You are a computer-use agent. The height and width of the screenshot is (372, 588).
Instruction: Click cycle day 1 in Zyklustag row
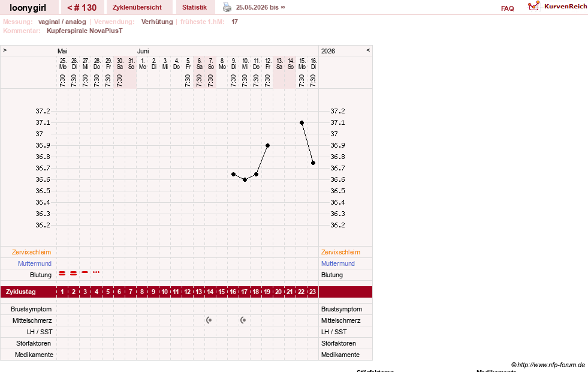pos(62,292)
